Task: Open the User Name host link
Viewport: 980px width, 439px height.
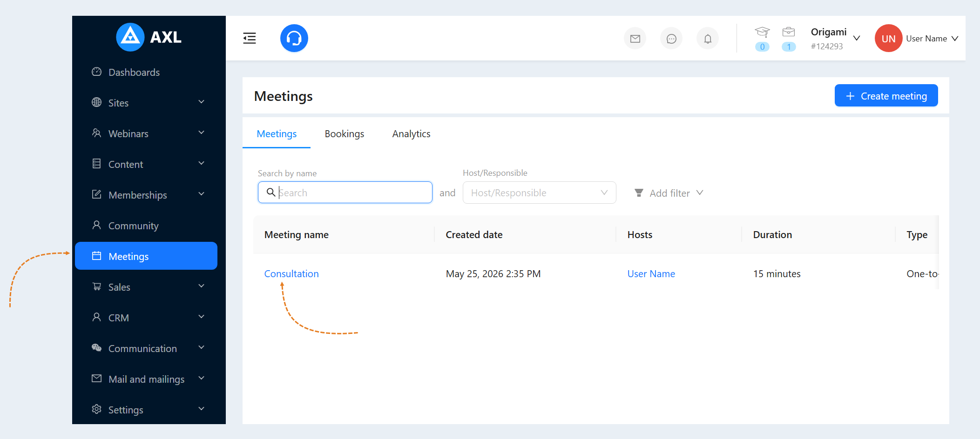Action: click(x=651, y=274)
